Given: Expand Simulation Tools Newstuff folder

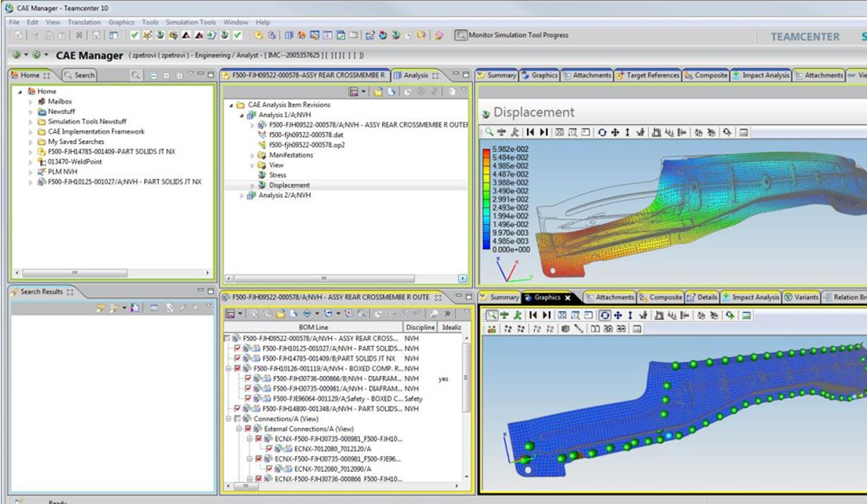Looking at the screenshot, I should (31, 122).
